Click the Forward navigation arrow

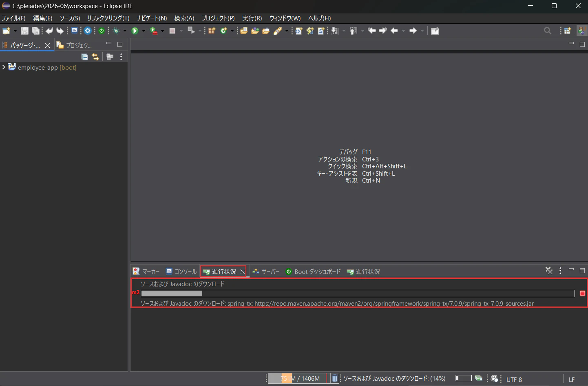click(x=413, y=31)
